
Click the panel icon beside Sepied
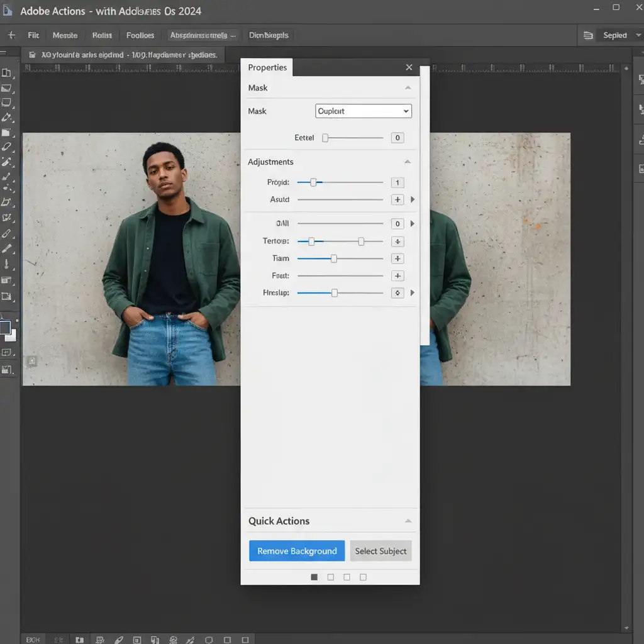(x=588, y=35)
